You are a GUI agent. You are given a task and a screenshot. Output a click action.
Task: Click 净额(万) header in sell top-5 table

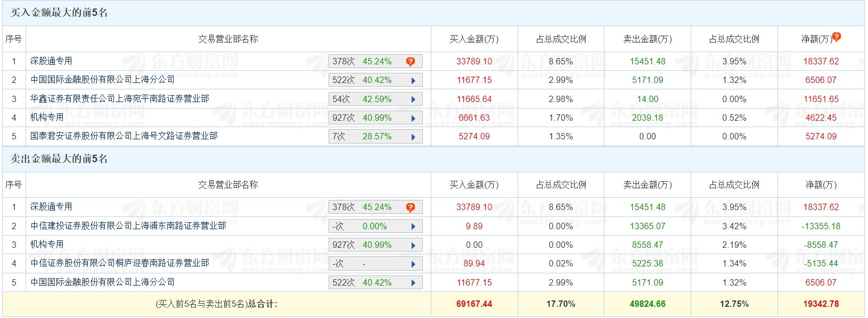tap(821, 185)
